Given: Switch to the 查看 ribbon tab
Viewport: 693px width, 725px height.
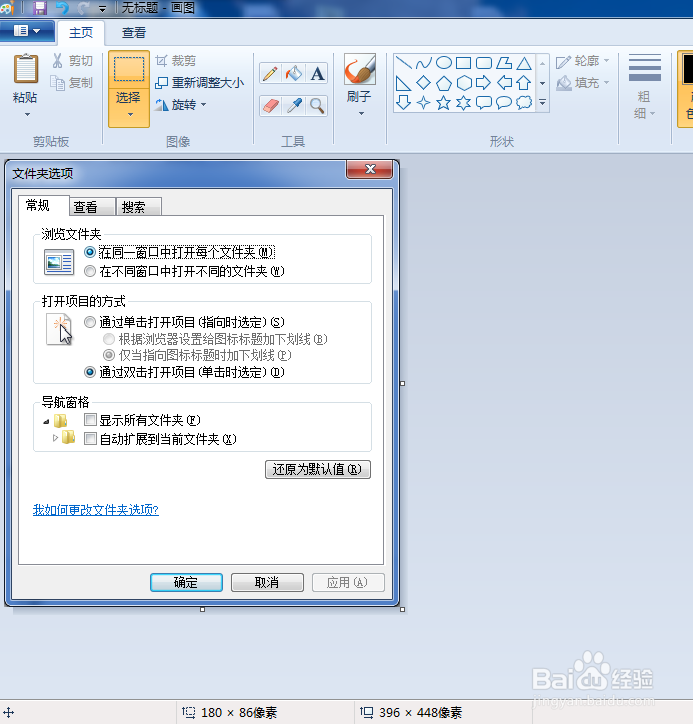Looking at the screenshot, I should 134,33.
